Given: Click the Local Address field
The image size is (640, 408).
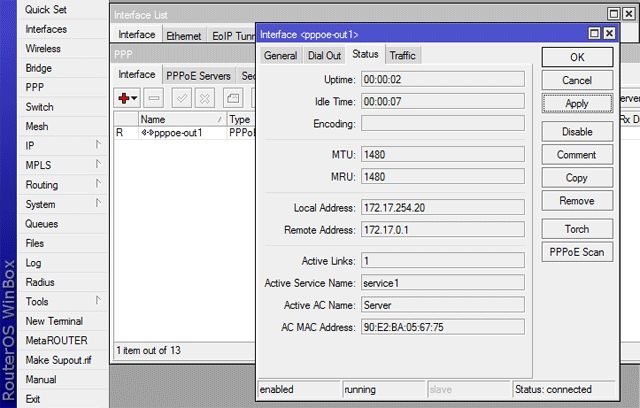Looking at the screenshot, I should (x=442, y=208).
